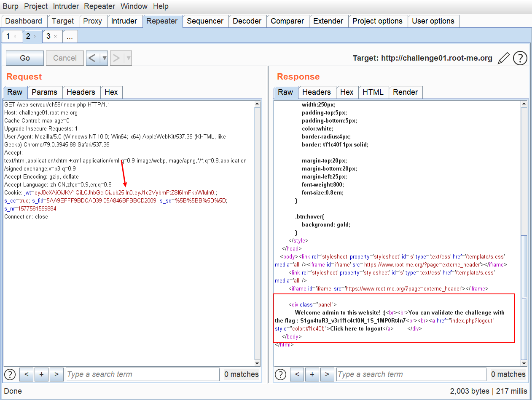Switch to the Extender tab
Image resolution: width=532 pixels, height=400 pixels.
pyautogui.click(x=328, y=21)
